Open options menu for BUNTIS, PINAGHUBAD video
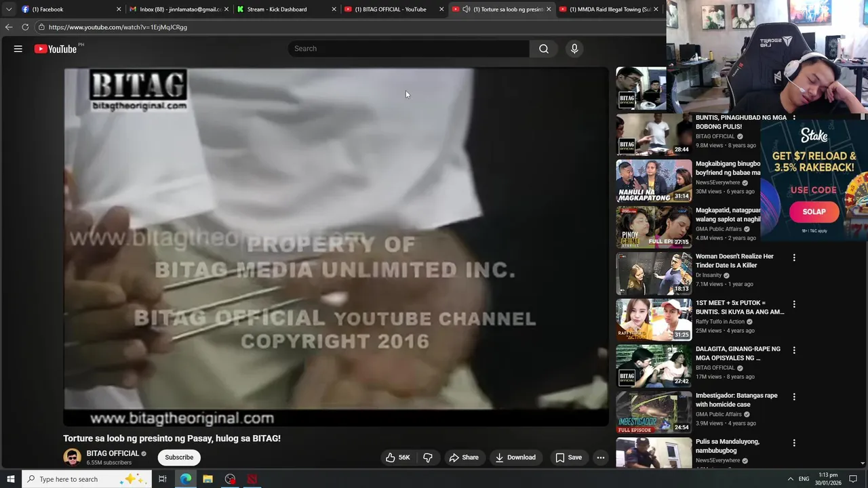The height and width of the screenshot is (488, 868). [794, 119]
